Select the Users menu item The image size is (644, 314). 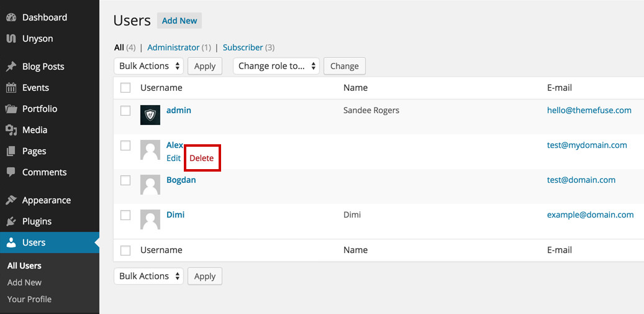tap(49, 242)
